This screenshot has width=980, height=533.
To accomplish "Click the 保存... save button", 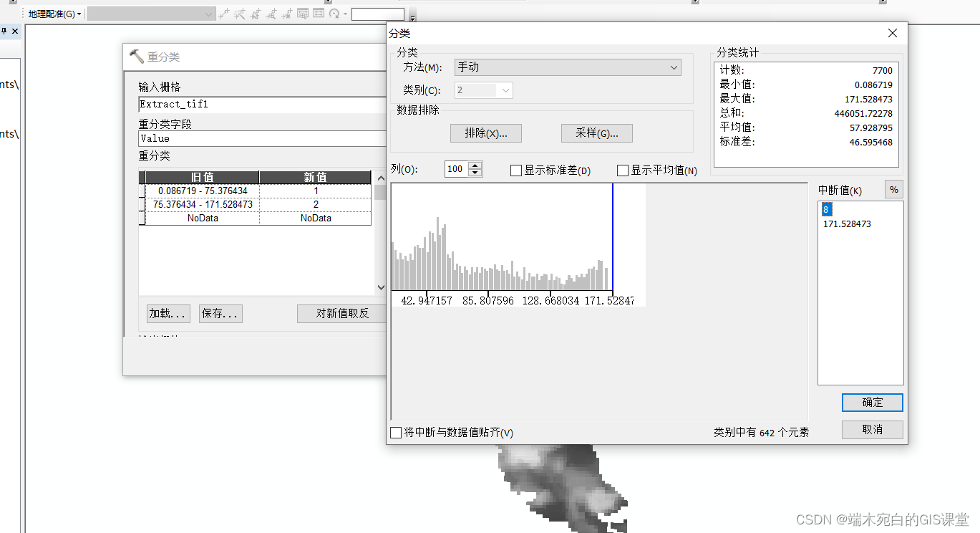I will (x=220, y=314).
